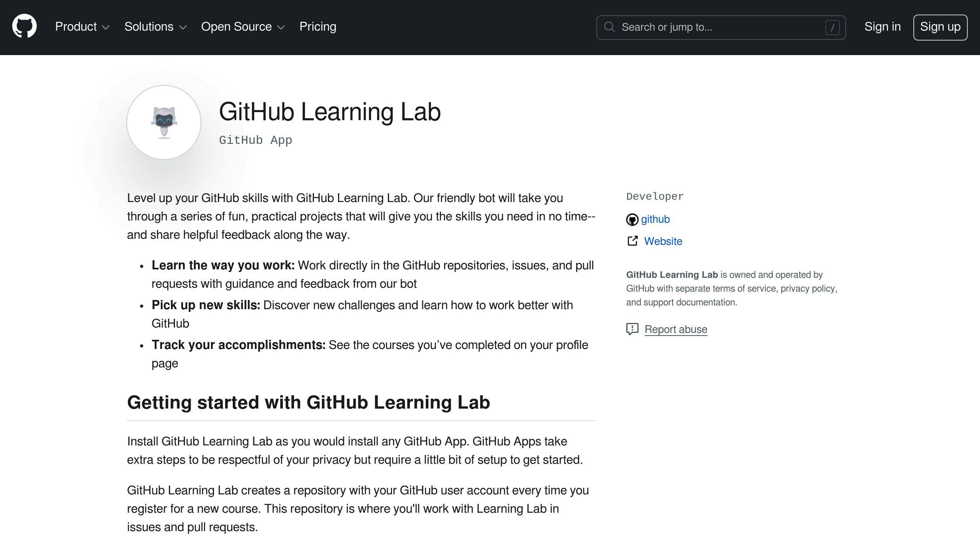Click the external link icon next to Website
Image resolution: width=980 pixels, height=551 pixels.
pos(632,241)
